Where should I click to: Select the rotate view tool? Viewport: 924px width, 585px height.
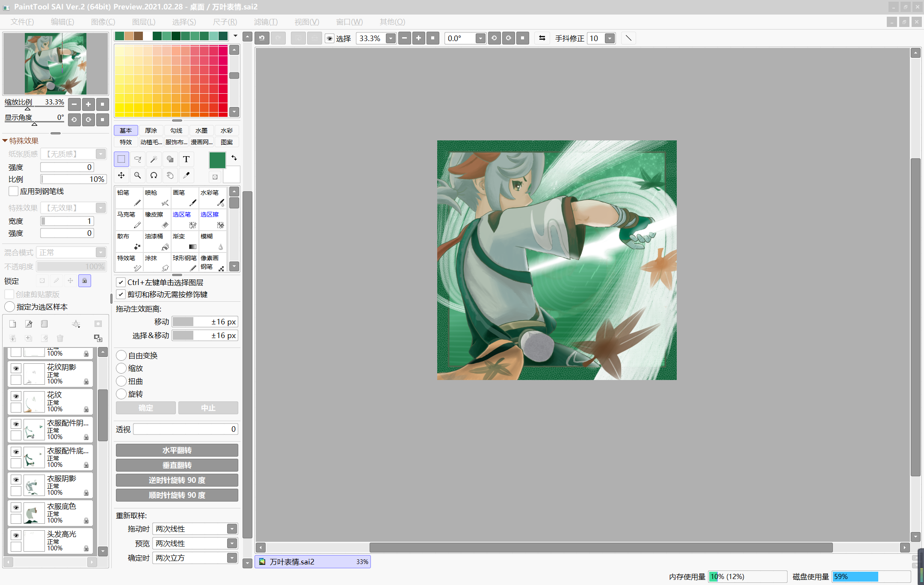[154, 175]
